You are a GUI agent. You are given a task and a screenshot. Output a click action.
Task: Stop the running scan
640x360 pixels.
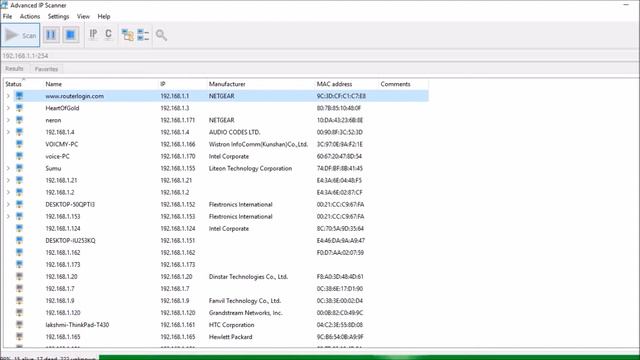[71, 35]
